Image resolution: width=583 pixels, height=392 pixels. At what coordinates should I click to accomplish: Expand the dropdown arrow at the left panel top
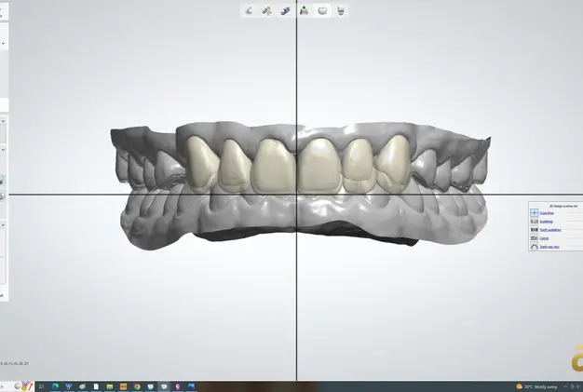3,43
